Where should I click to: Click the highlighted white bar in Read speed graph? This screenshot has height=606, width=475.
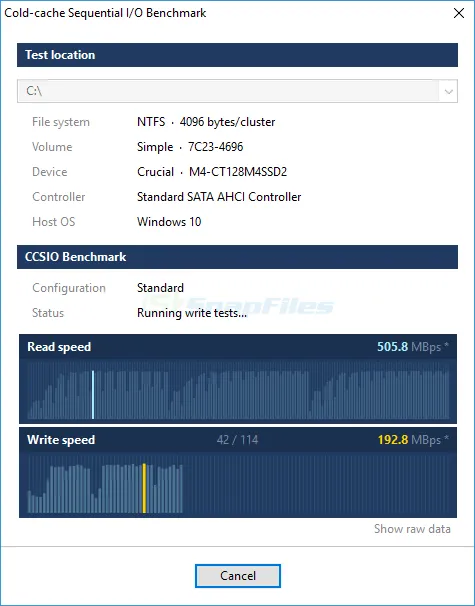tap(93, 395)
